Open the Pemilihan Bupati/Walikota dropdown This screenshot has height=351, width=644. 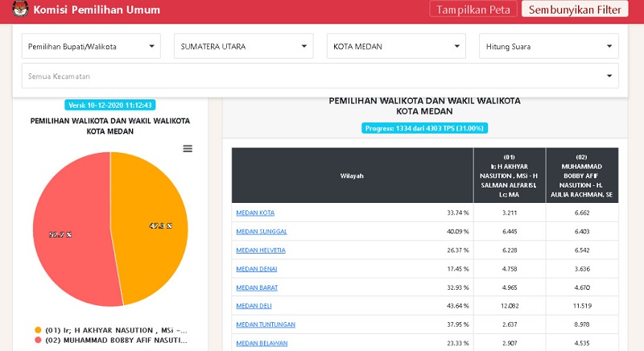point(91,47)
